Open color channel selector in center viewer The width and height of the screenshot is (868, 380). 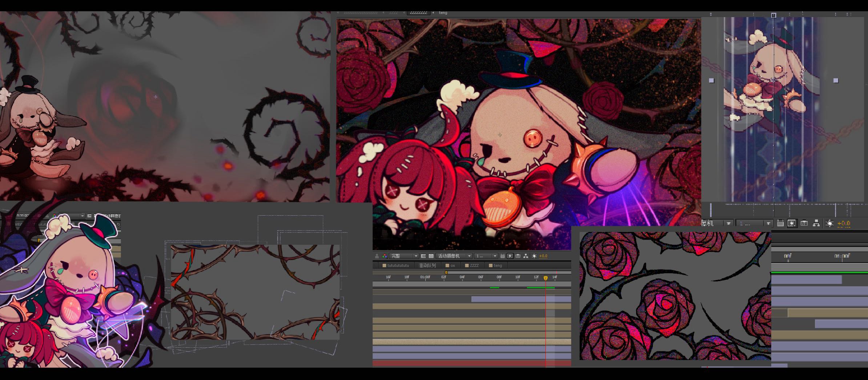click(385, 256)
